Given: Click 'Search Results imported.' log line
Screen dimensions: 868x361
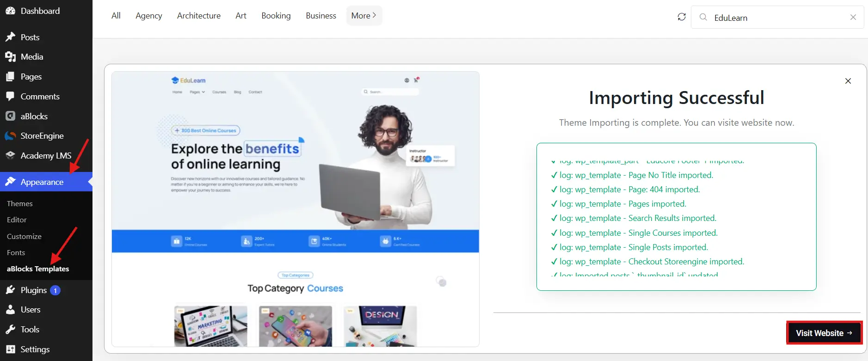Looking at the screenshot, I should click(x=633, y=218).
